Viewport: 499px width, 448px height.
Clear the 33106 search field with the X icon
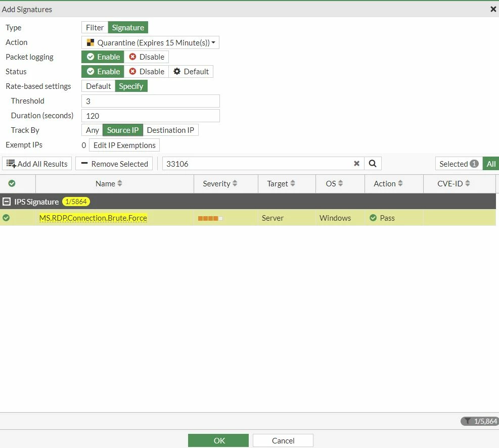(356, 164)
